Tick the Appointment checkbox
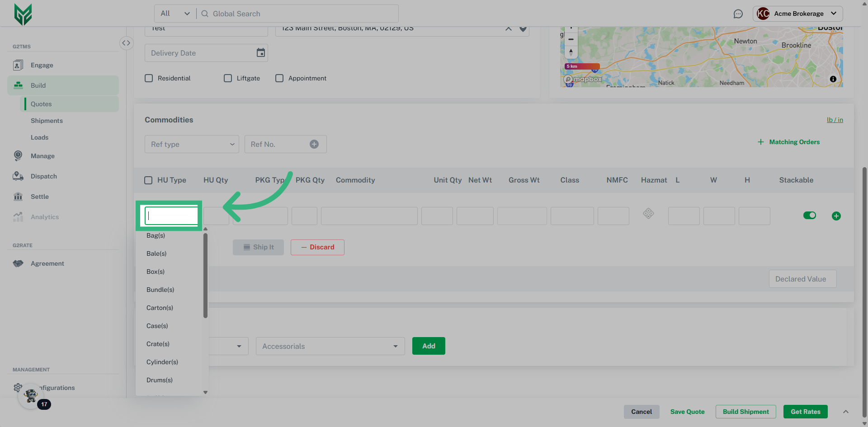 [x=279, y=78]
